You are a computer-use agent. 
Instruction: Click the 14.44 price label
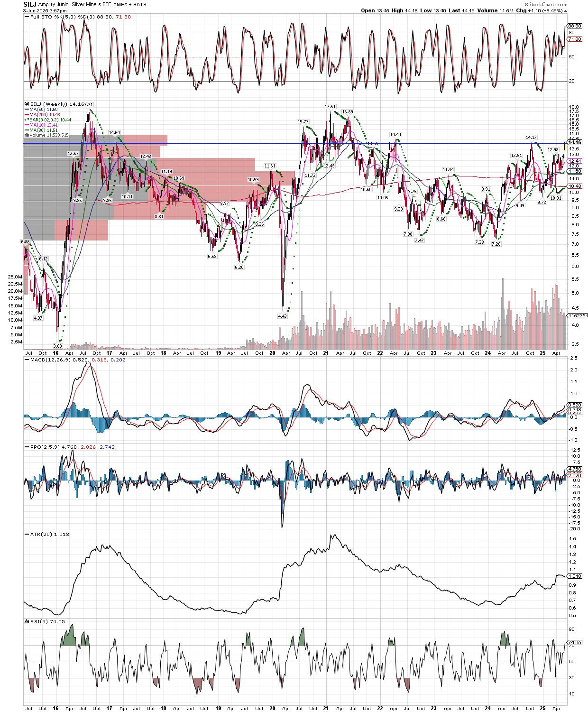coord(395,135)
